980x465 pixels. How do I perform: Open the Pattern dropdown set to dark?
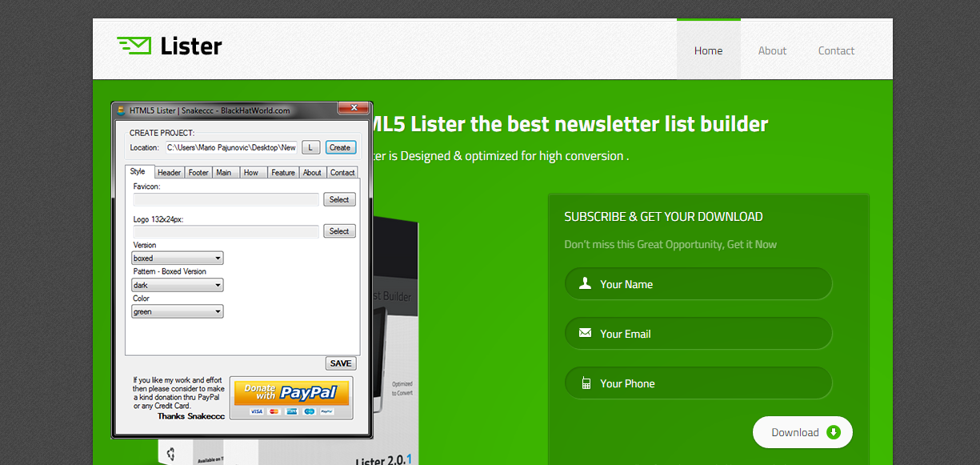(x=178, y=285)
